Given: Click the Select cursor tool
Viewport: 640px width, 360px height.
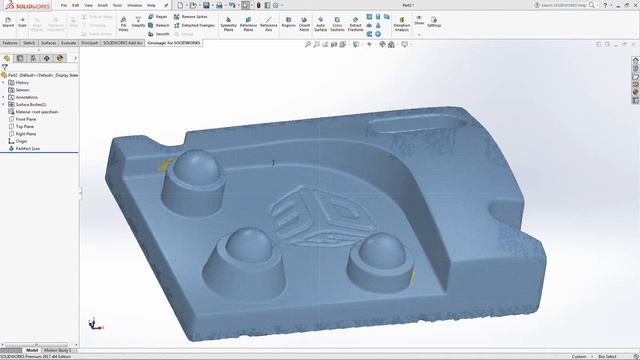Looking at the screenshot, I should click(245, 5).
